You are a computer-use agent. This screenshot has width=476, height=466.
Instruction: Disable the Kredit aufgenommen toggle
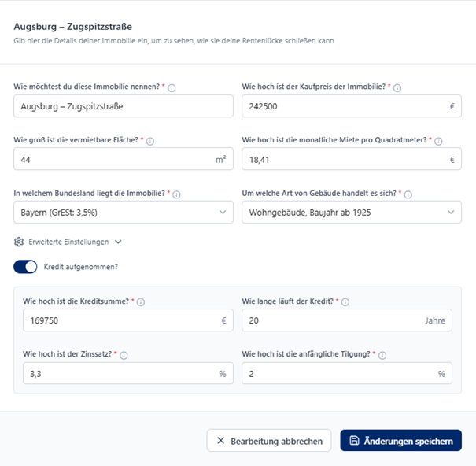coord(25,267)
